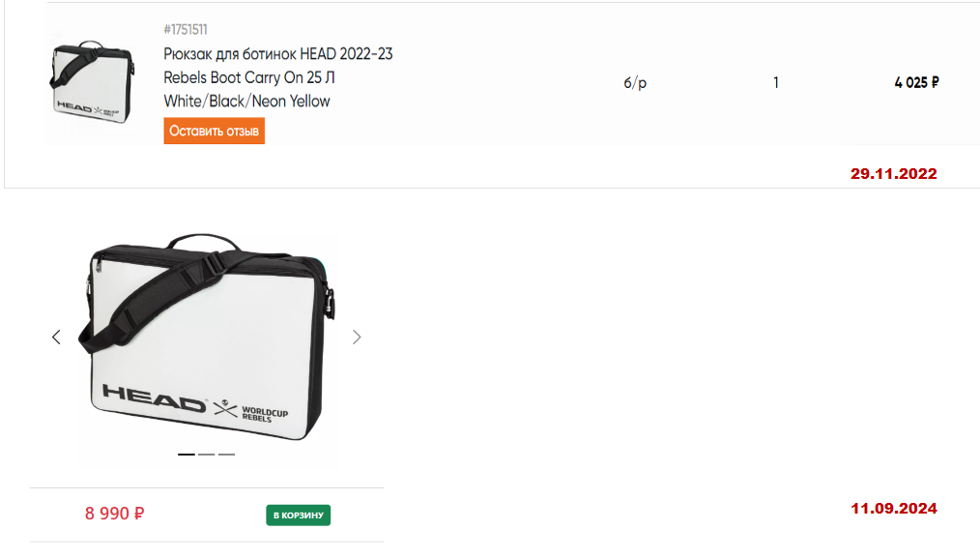
Task: Jump to third carousel indicator dash
Action: tap(226, 455)
